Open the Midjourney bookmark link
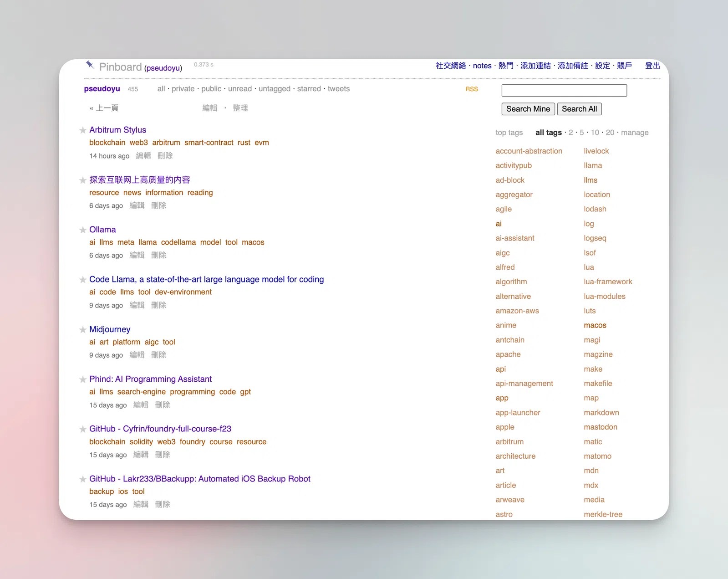 point(110,329)
